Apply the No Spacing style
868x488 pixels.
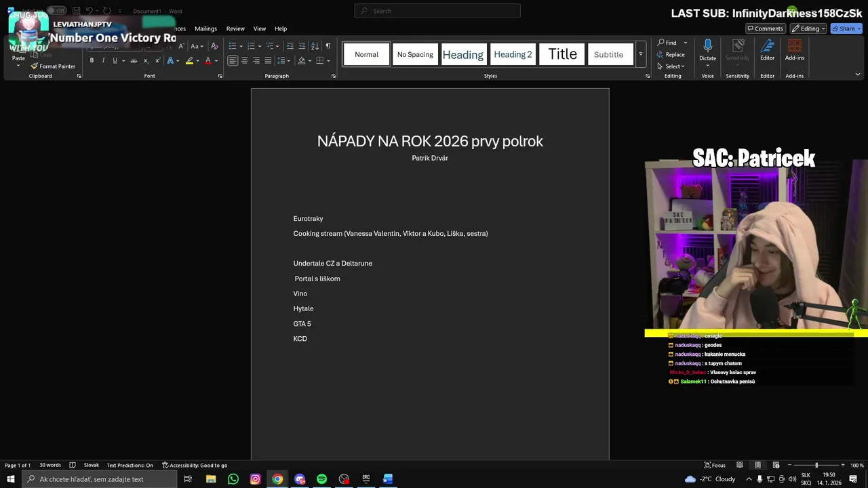pyautogui.click(x=415, y=54)
